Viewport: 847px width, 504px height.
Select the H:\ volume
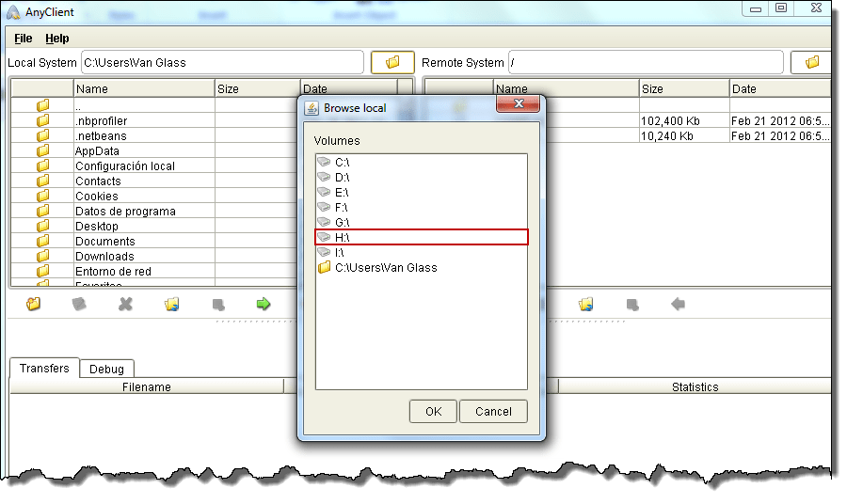[422, 238]
